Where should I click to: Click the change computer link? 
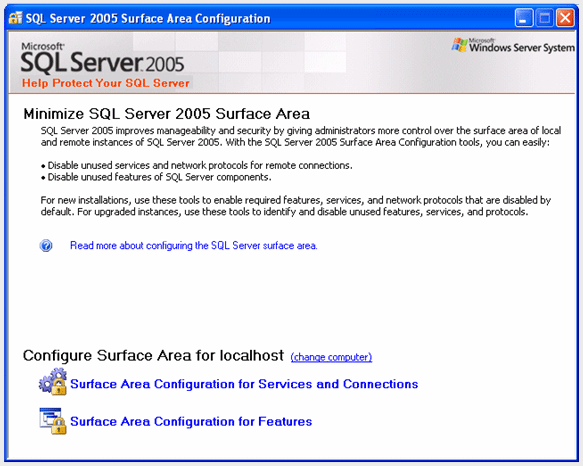331,357
